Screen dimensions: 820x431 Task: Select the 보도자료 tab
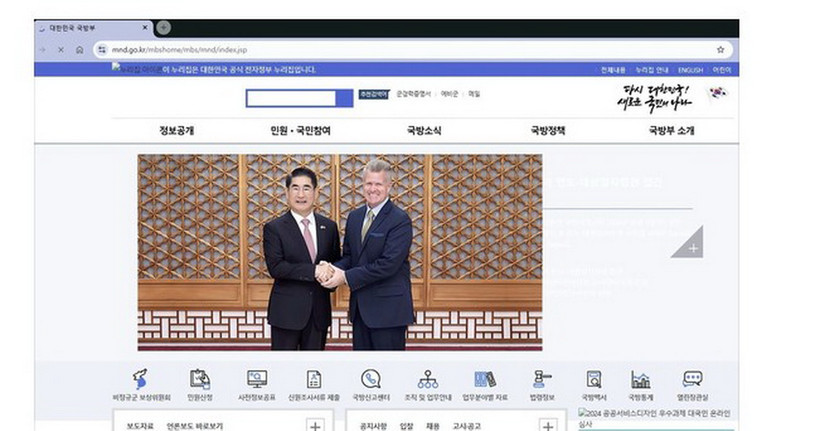(140, 426)
